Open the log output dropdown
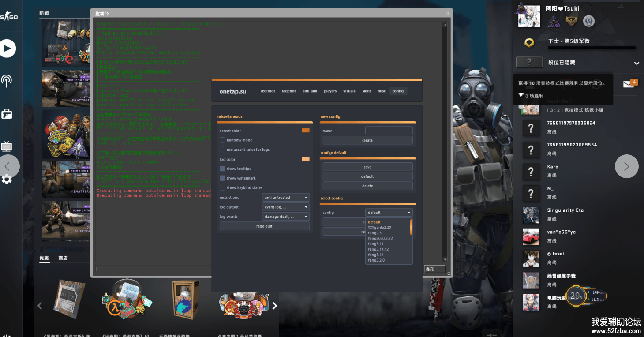The width and height of the screenshot is (644, 337). click(286, 207)
